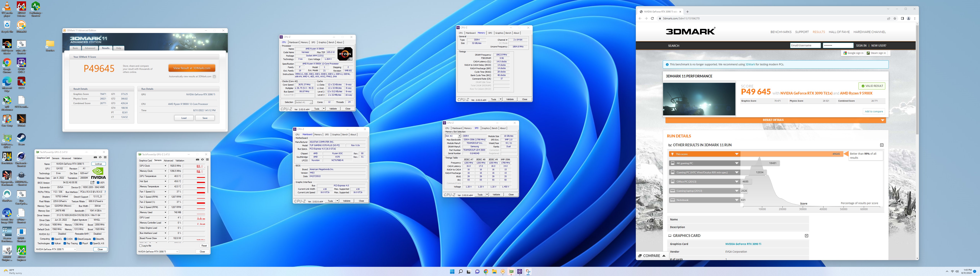
Task: Click Bus Interface question mark icon in GPU-Z
Action: coord(105,192)
